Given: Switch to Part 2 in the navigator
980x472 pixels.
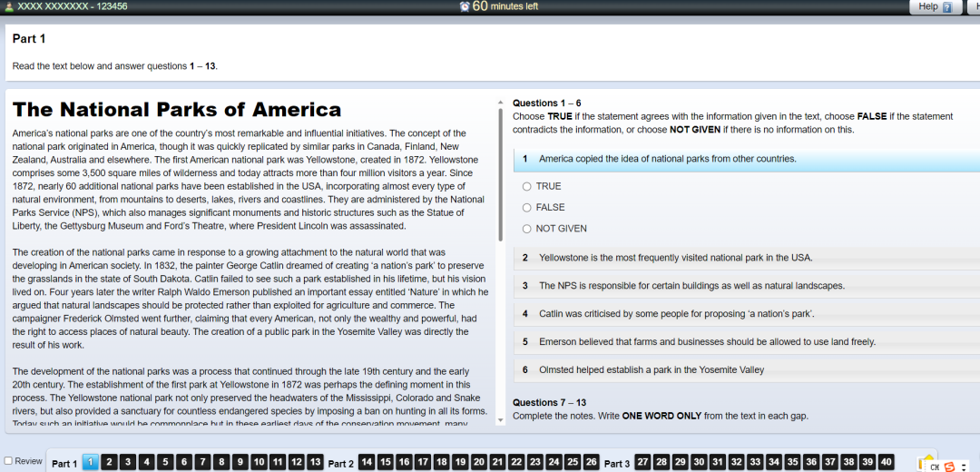Looking at the screenshot, I should 340,464.
